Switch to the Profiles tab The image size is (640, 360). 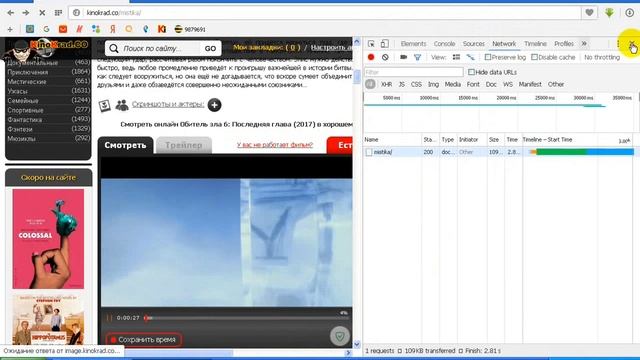coord(564,44)
